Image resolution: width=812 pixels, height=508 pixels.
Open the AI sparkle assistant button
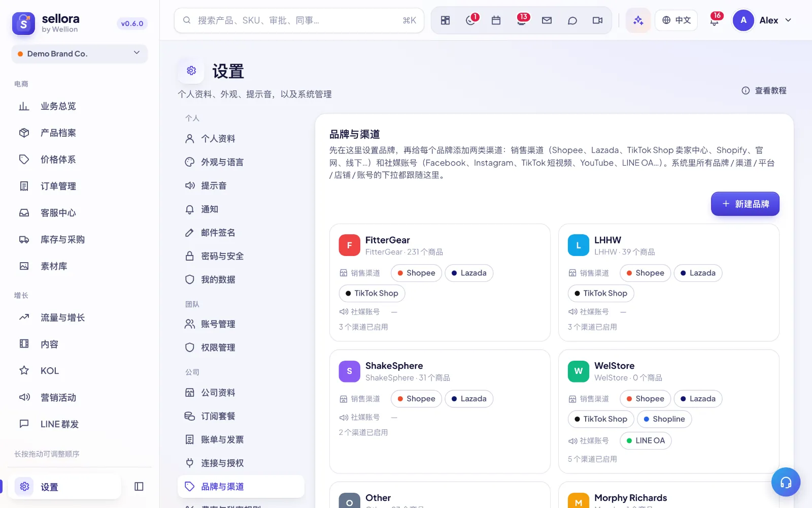[638, 20]
